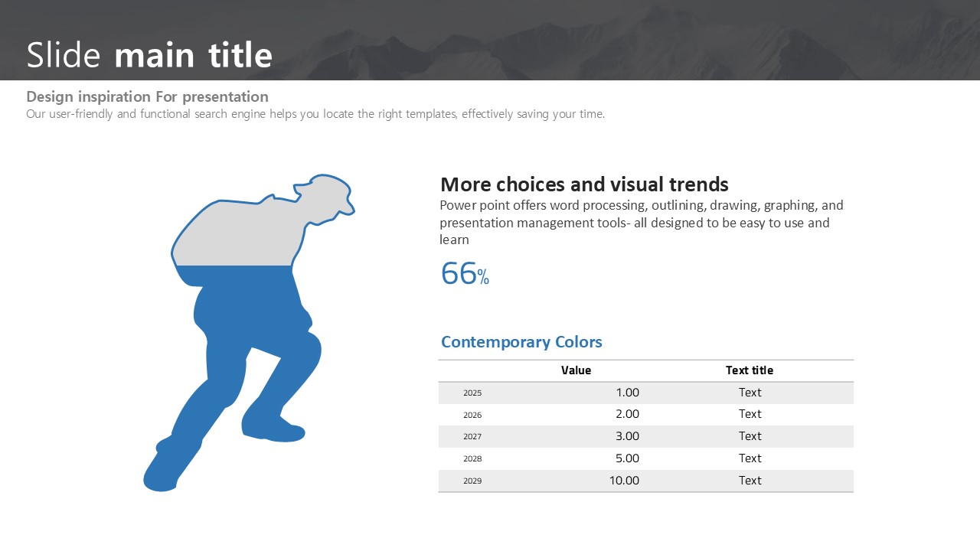Click the Text cell in the 2028 row

click(750, 458)
